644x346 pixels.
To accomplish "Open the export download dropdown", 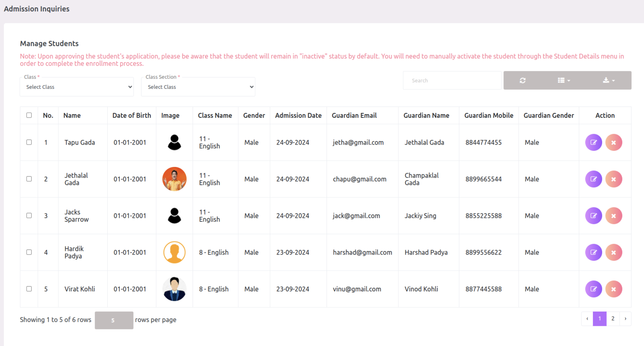I will tap(608, 80).
